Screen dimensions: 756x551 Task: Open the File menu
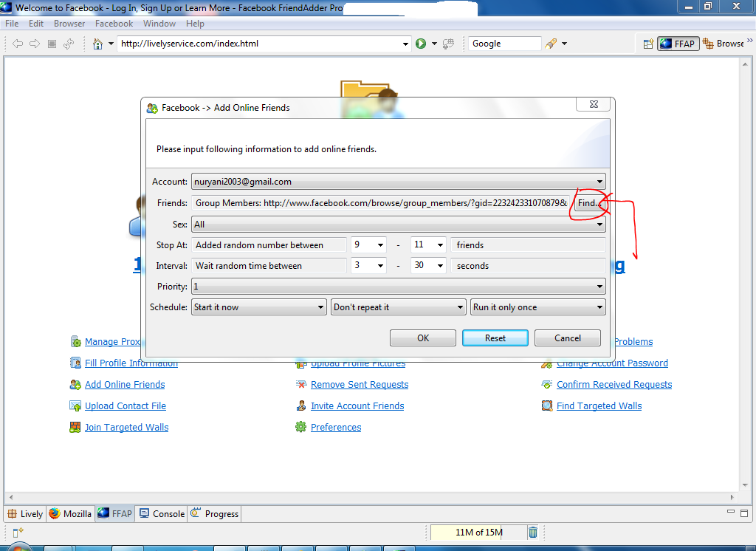click(12, 24)
